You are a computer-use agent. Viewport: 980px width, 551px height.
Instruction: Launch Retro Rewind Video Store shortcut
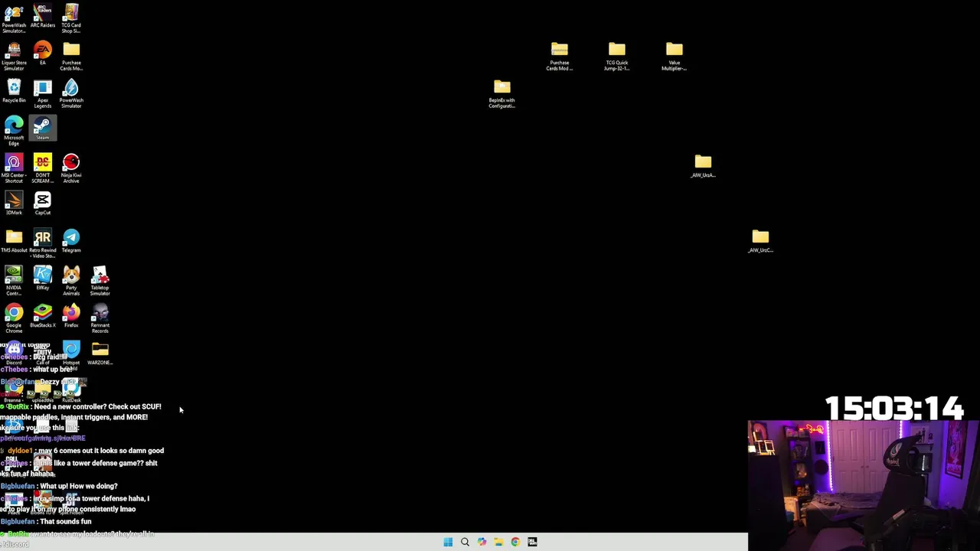(43, 243)
